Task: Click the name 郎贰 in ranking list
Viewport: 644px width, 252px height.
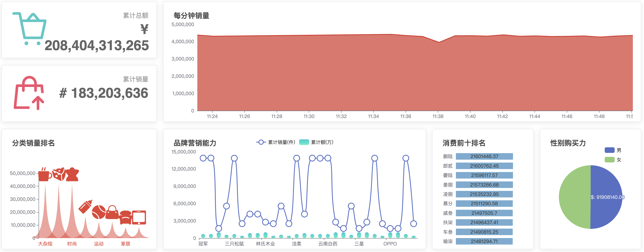Action: pos(448,166)
